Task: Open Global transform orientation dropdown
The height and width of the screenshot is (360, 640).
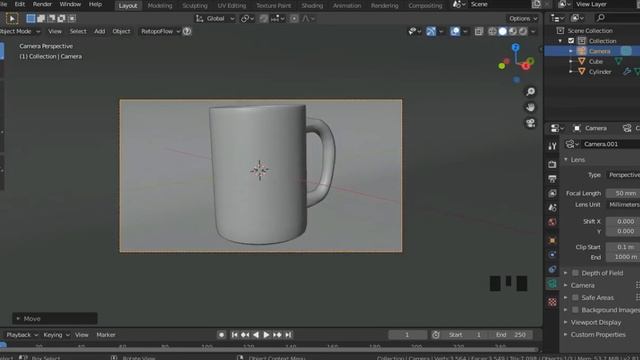Action: (215, 18)
